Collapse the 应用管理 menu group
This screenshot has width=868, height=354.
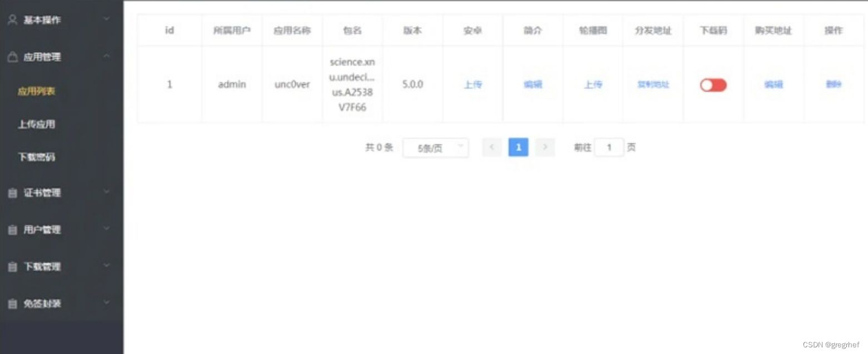click(106, 57)
